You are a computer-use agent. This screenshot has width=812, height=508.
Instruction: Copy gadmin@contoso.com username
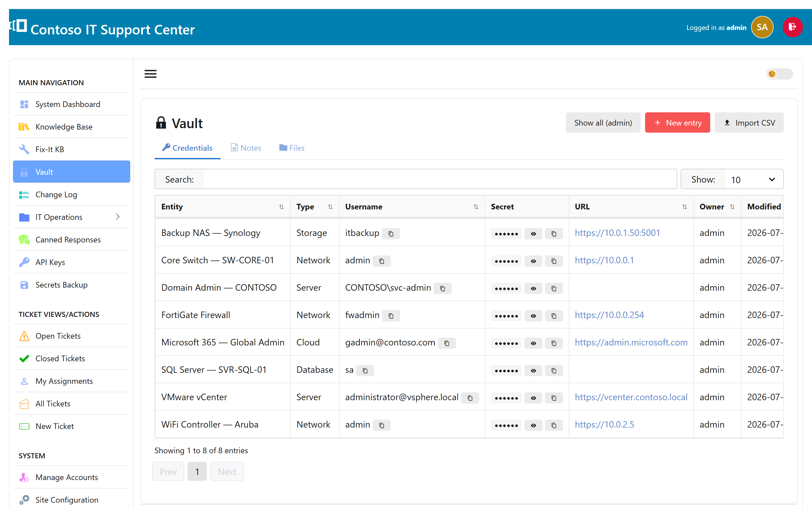click(x=447, y=343)
